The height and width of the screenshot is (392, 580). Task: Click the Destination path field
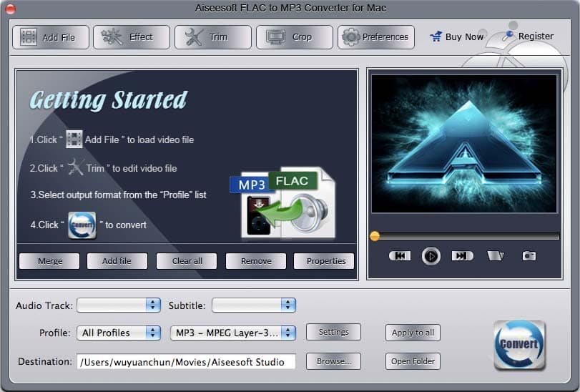tap(186, 362)
